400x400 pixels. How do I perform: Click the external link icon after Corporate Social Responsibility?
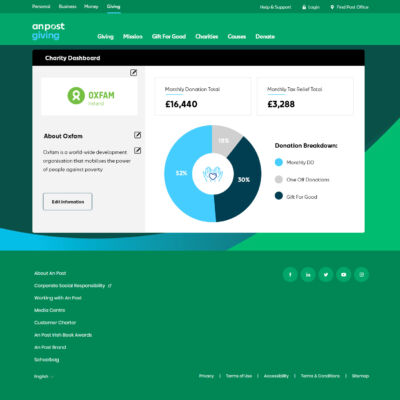110,286
